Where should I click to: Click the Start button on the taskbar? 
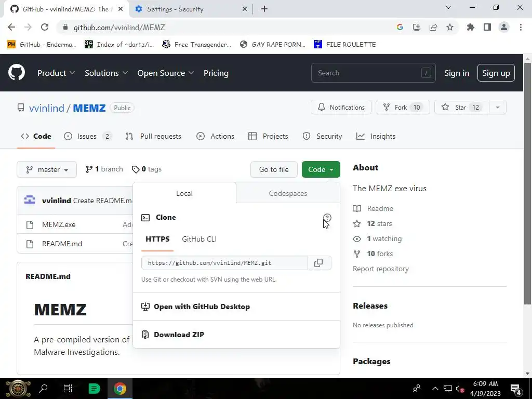point(18,389)
